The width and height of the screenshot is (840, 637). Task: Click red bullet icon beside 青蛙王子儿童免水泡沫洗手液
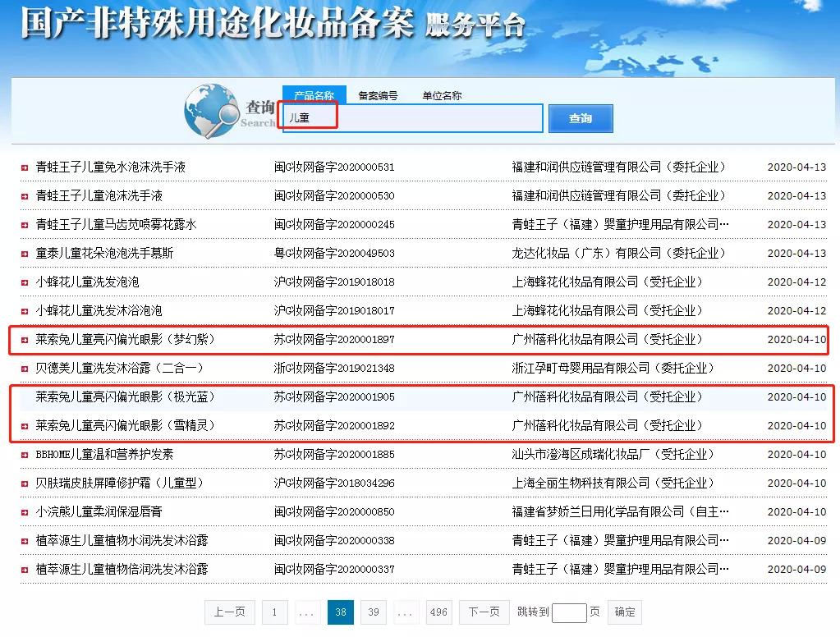coord(24,167)
